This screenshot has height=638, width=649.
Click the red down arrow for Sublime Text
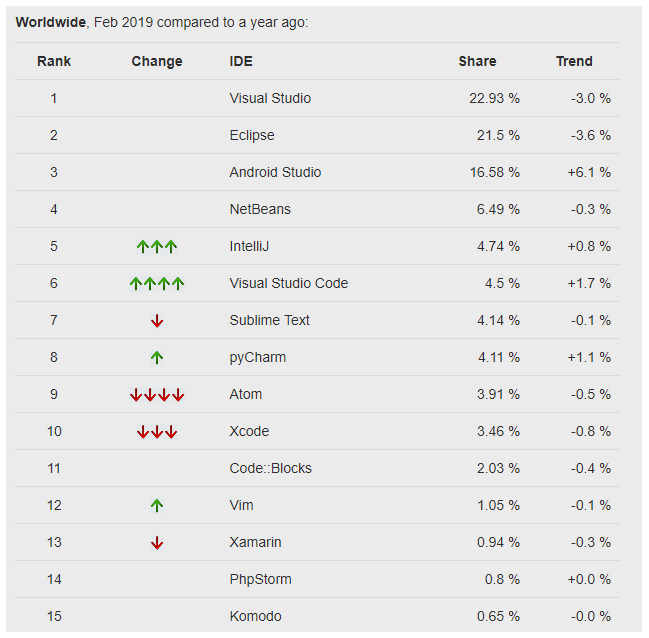point(157,321)
